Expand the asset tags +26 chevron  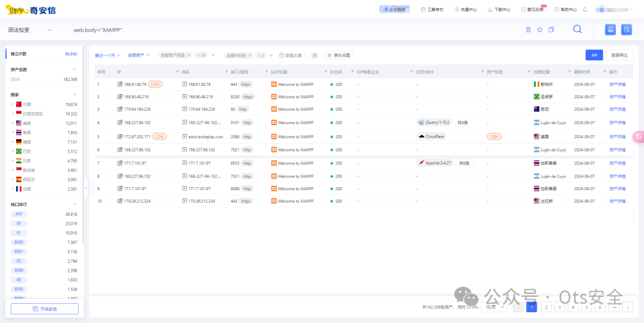tap(213, 55)
